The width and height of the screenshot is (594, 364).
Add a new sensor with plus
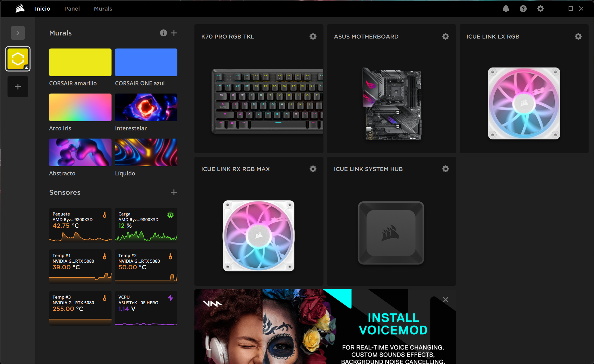(174, 192)
